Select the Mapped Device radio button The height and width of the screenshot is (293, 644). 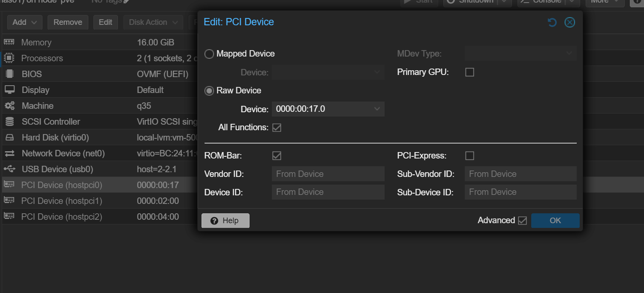tap(209, 54)
